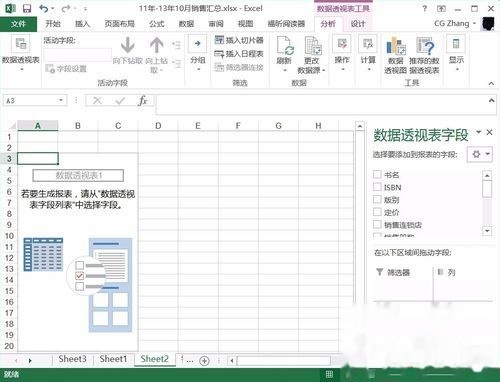Expand the field list gear tools dropdown
The image size is (500, 382).
tap(480, 154)
